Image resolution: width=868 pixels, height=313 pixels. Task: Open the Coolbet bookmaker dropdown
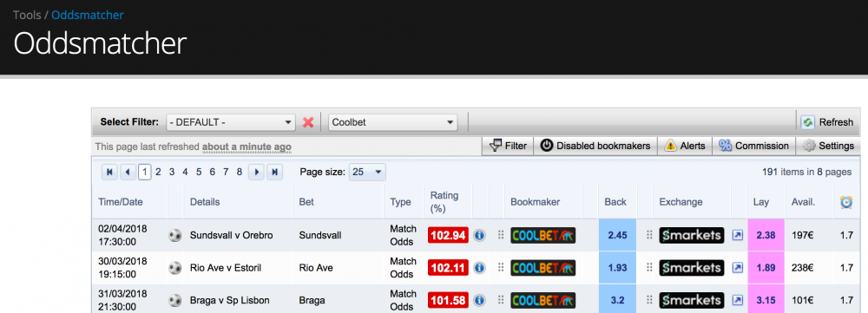[392, 122]
